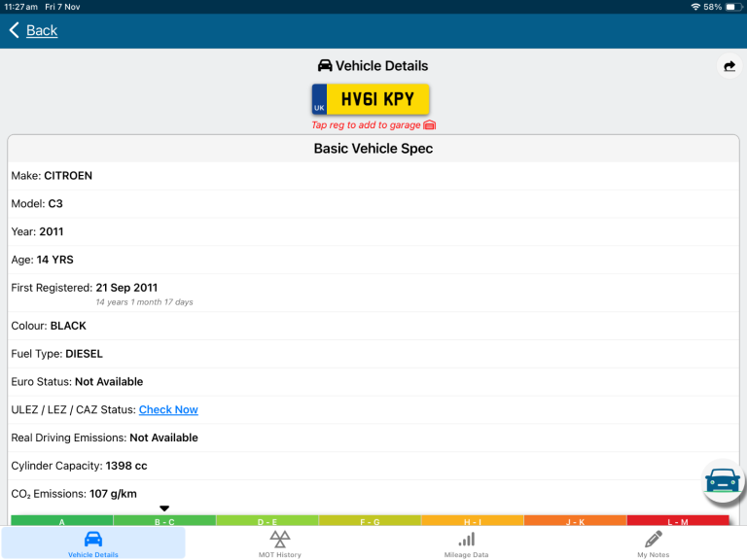This screenshot has height=560, width=747.
Task: Select the D - E emissions band
Action: (267, 521)
